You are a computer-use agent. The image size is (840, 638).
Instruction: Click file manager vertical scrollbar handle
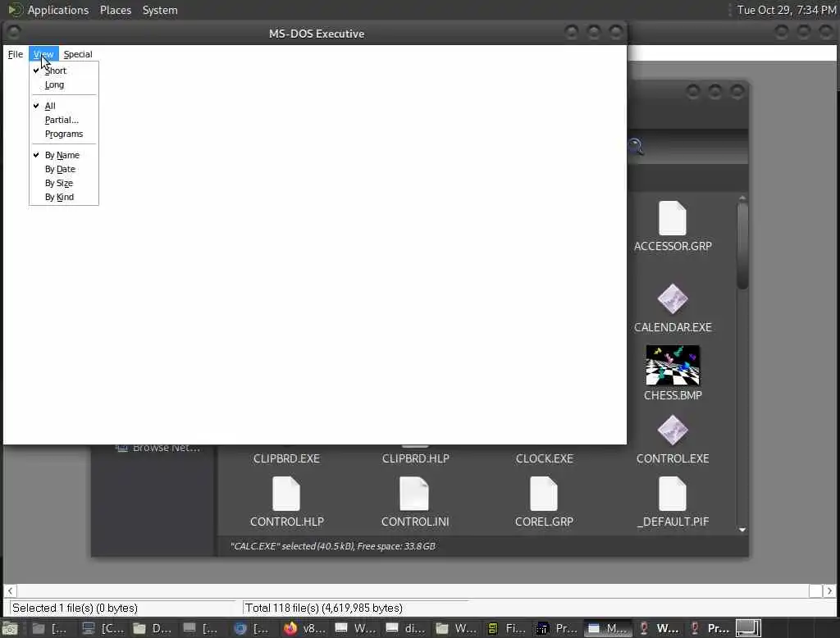pyautogui.click(x=742, y=245)
